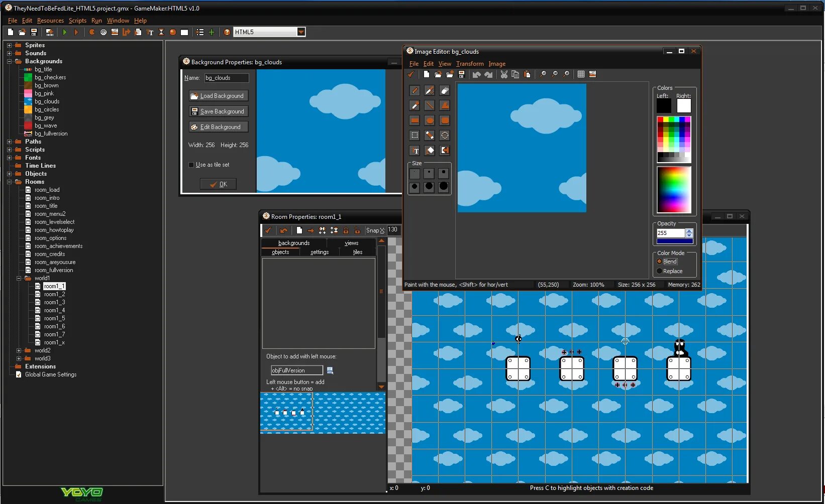Expand the Sounds folder
825x504 pixels.
coord(9,53)
